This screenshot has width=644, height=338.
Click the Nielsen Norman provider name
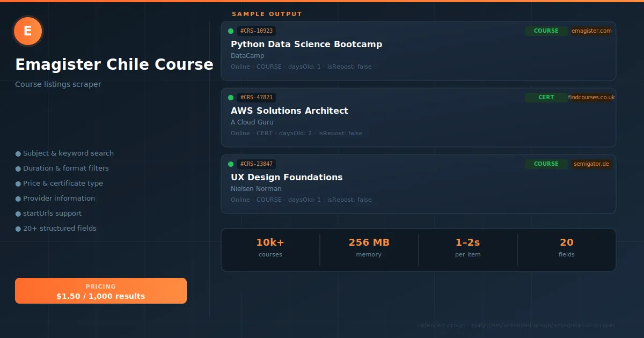[256, 189]
